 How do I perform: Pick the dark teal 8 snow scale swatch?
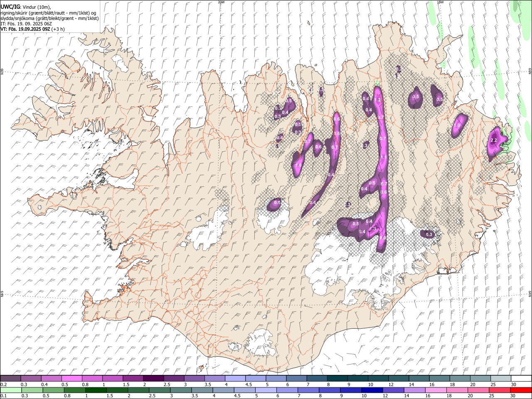click(337, 378)
